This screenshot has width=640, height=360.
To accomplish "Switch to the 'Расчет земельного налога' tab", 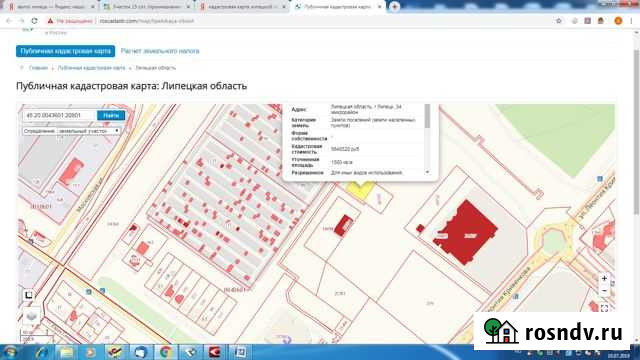I will click(x=160, y=51).
